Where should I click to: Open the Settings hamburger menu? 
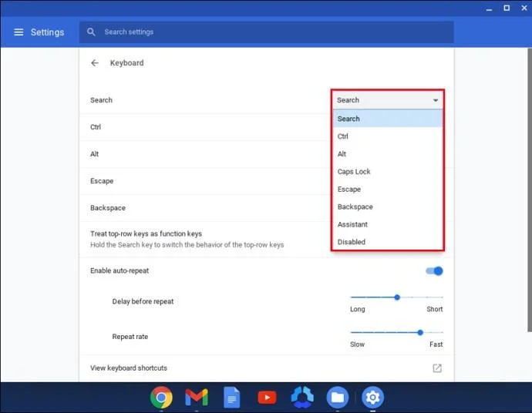click(x=19, y=32)
